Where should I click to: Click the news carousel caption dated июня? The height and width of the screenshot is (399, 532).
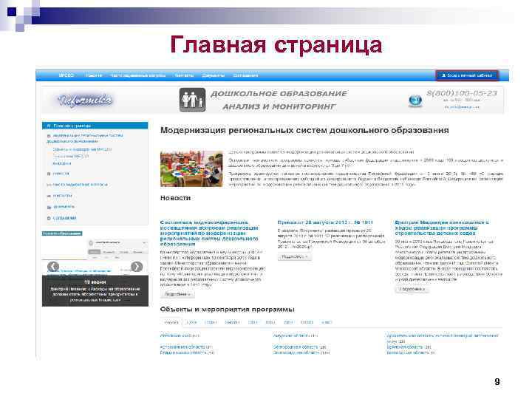pos(95,291)
